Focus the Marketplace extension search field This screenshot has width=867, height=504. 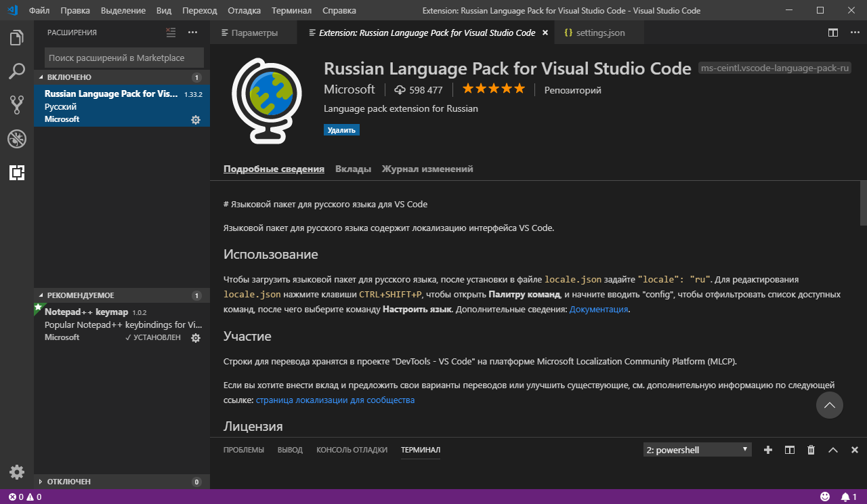pos(124,58)
